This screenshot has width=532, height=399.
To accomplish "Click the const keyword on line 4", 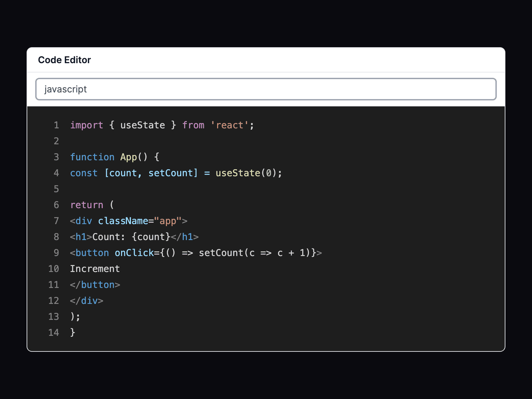I will 84,173.
